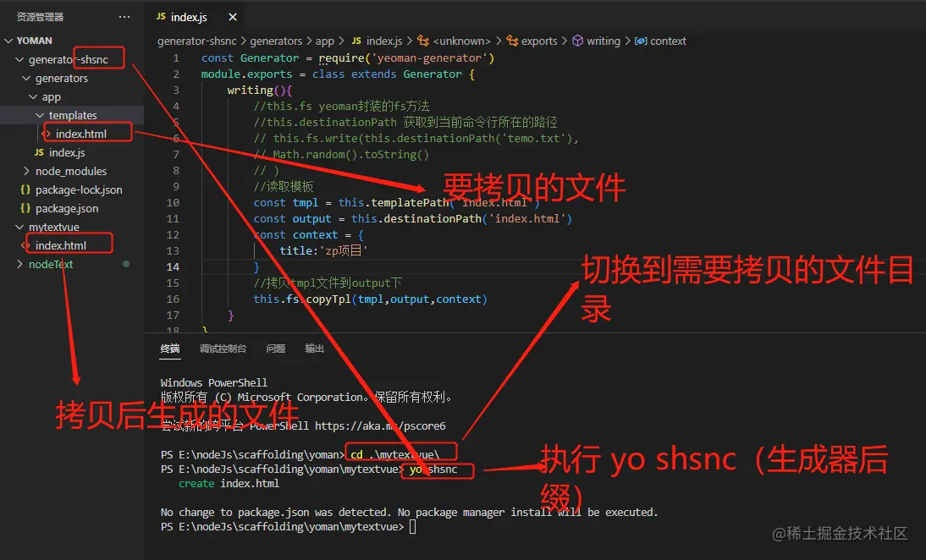Click exports symbol in the breadcrumb
This screenshot has height=560, width=926.
(539, 41)
